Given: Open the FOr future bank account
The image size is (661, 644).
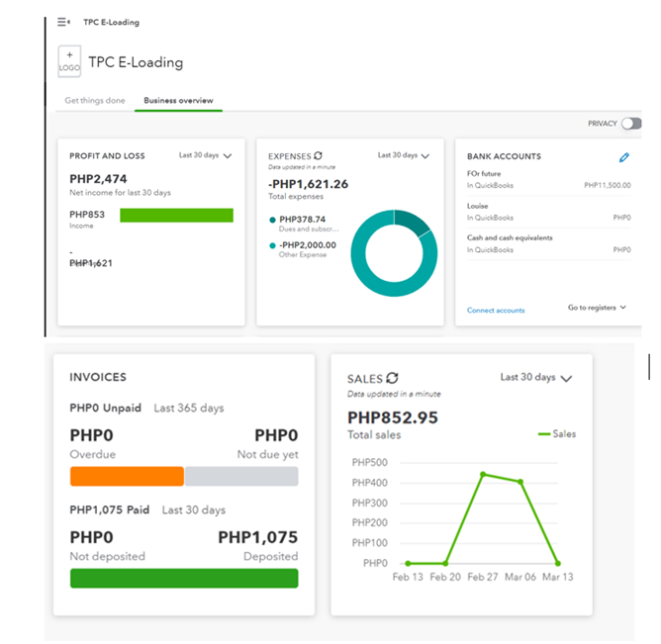Looking at the screenshot, I should (548, 179).
